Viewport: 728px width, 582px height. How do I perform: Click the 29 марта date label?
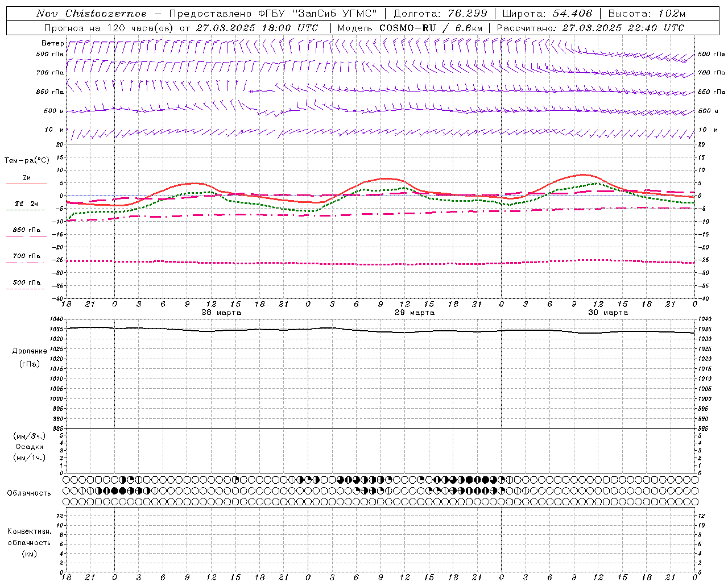415,313
